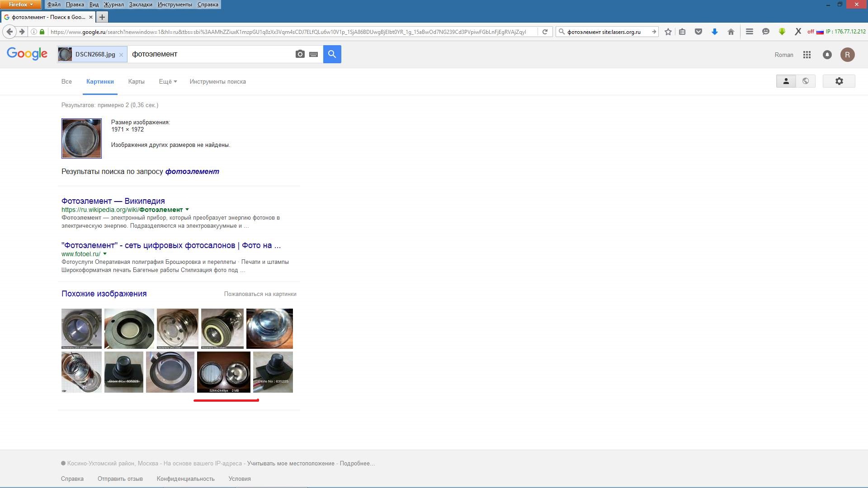
Task: Switch to the Все results tab
Action: click(66, 82)
